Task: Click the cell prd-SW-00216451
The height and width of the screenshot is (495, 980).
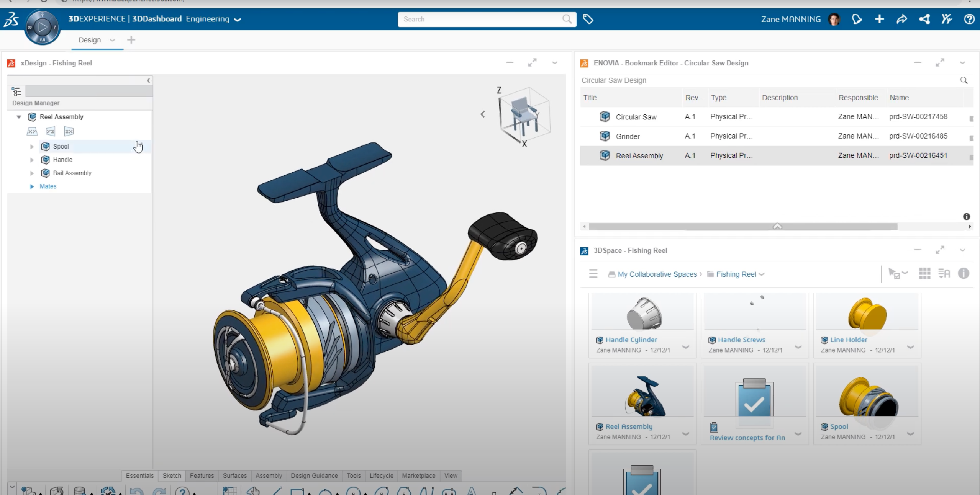Action: 918,155
